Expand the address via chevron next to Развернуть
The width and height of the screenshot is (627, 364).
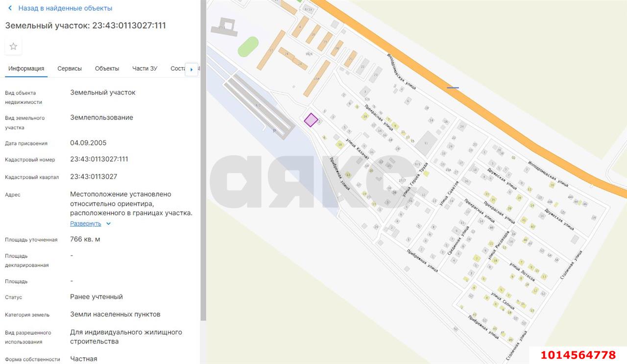109,224
